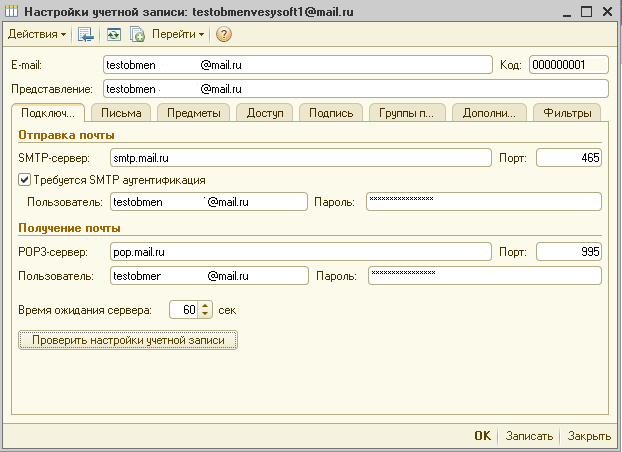622x452 pixels.
Task: Select the Фильтры tab
Action: click(x=566, y=113)
